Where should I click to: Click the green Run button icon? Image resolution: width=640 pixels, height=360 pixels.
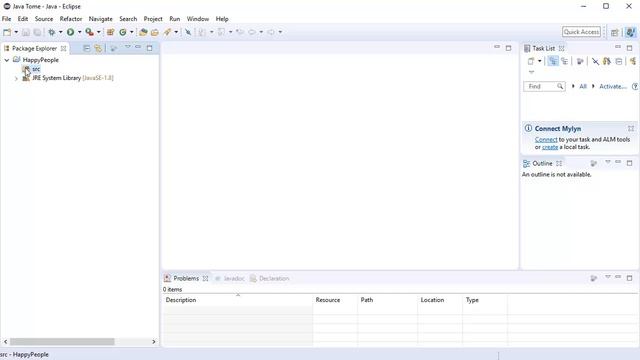pyautogui.click(x=70, y=32)
